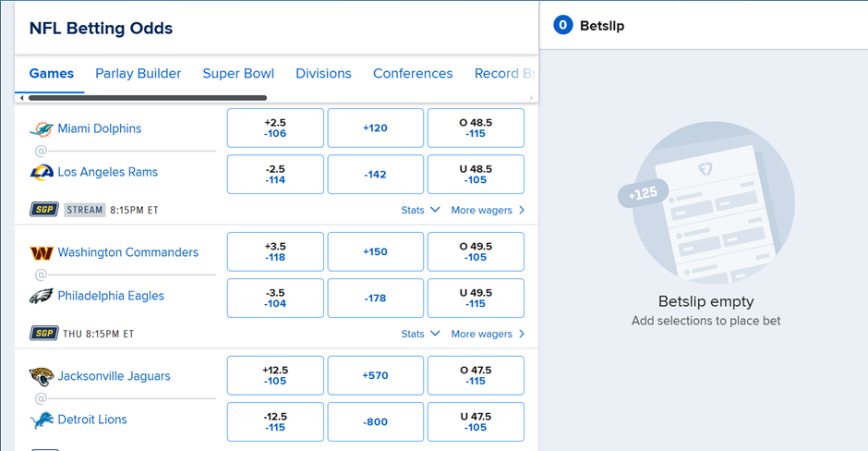868x451 pixels.
Task: Click the THU 8:15PM ET game time
Action: coord(99,334)
